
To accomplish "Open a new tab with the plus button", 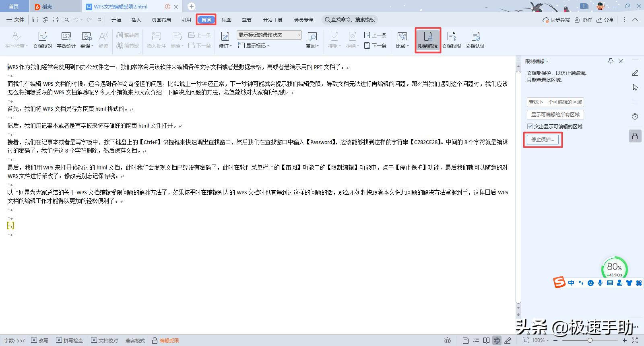I will coord(192,6).
